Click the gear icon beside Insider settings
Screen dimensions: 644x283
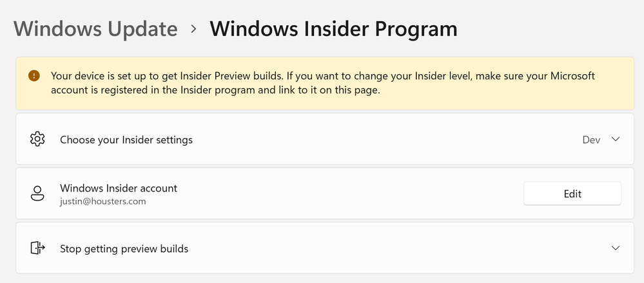37,139
